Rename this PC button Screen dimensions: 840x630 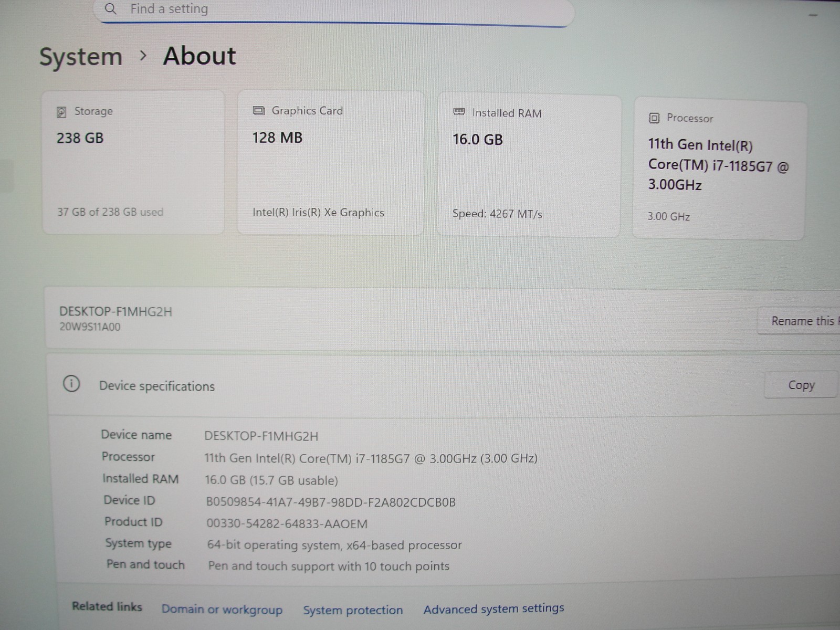(x=799, y=321)
